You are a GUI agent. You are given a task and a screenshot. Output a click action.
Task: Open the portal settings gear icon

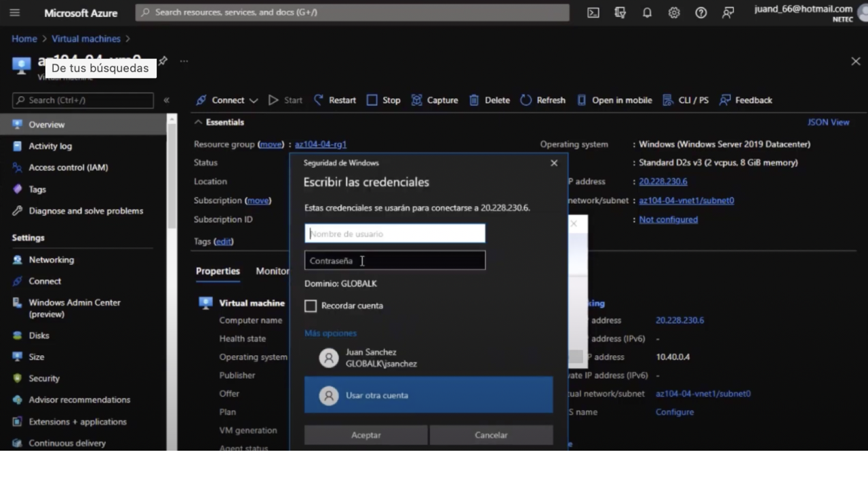[x=673, y=13]
